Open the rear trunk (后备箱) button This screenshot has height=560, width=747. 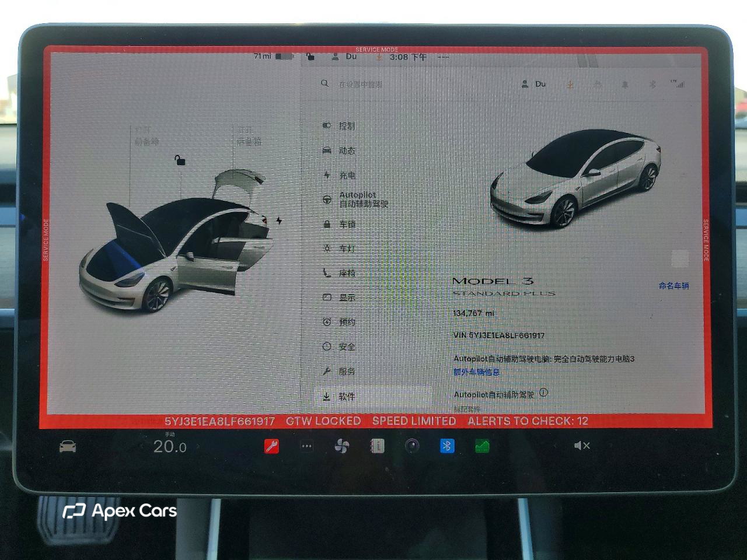[249, 136]
